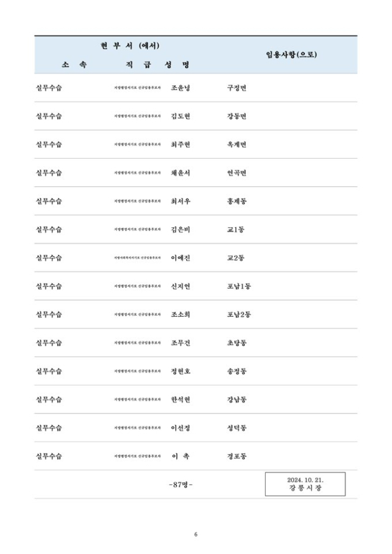The width and height of the screenshot is (392, 554).
Task: Select the 구정면 assignment cell
Action: [236, 88]
